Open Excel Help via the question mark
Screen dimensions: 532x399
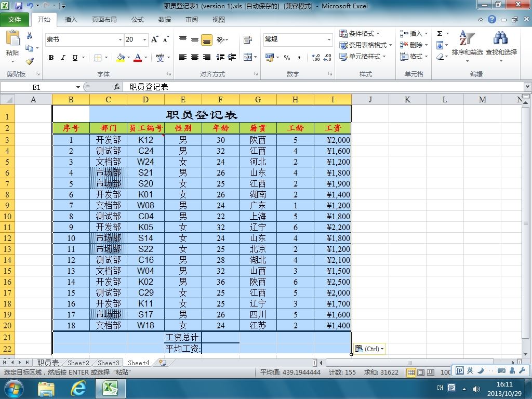[492, 19]
